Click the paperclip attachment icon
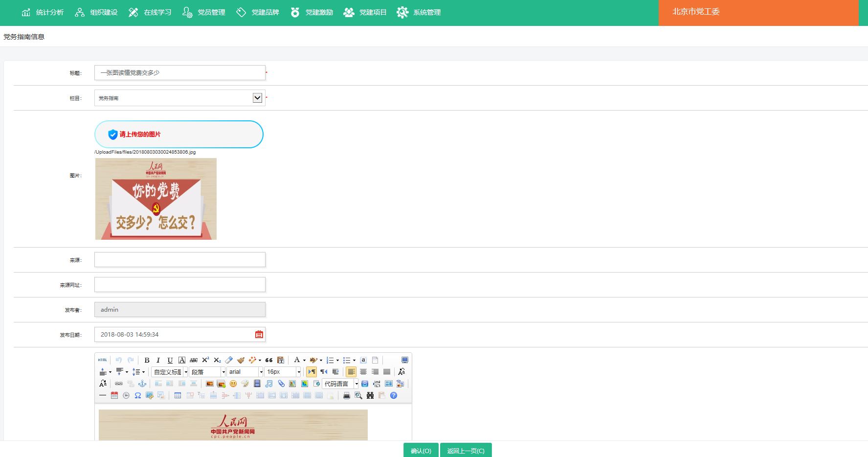Viewport: 868px width, 457px height. pyautogui.click(x=281, y=384)
